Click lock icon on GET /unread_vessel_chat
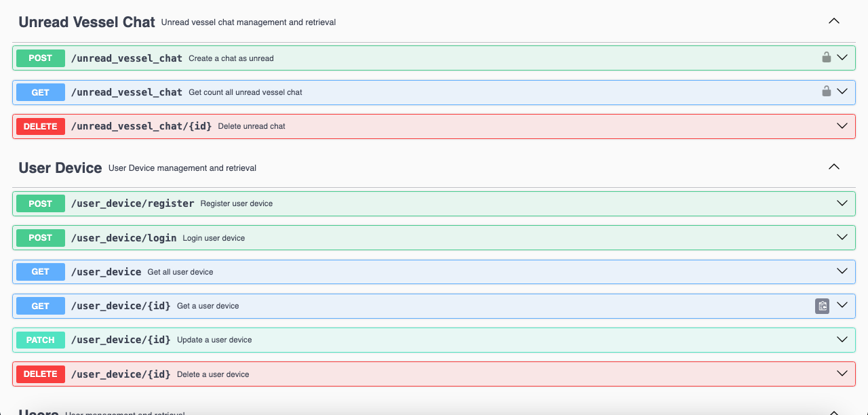The height and width of the screenshot is (415, 868). point(826,92)
